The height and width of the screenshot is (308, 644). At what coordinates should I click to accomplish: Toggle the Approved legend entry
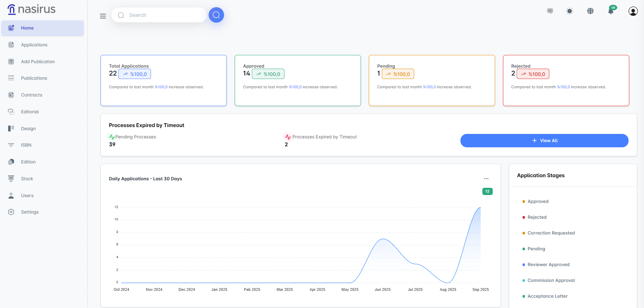click(538, 202)
